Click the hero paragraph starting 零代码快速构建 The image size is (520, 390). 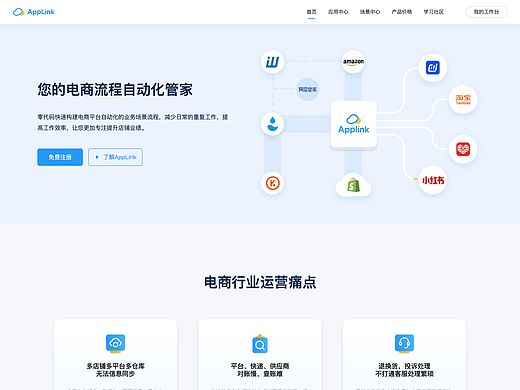pyautogui.click(x=133, y=122)
